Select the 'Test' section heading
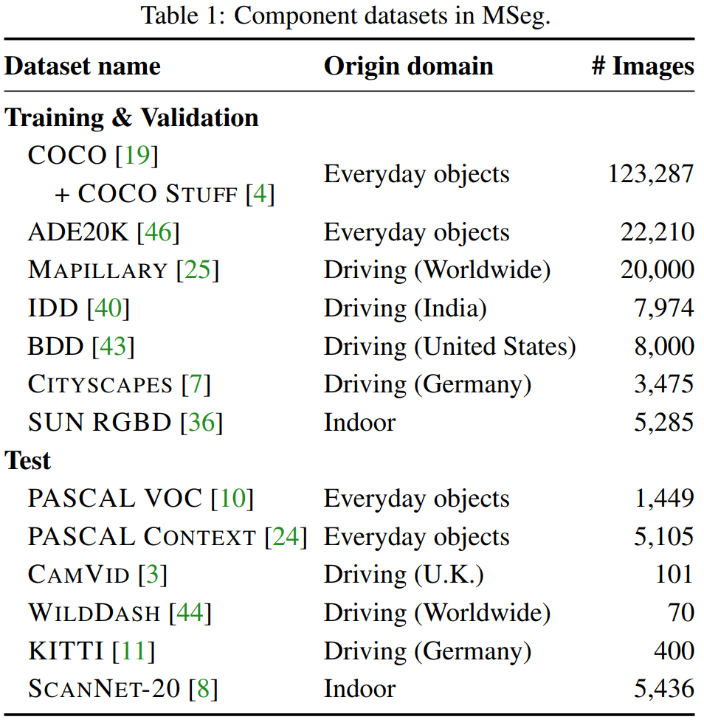This screenshot has width=704, height=728. (x=27, y=460)
